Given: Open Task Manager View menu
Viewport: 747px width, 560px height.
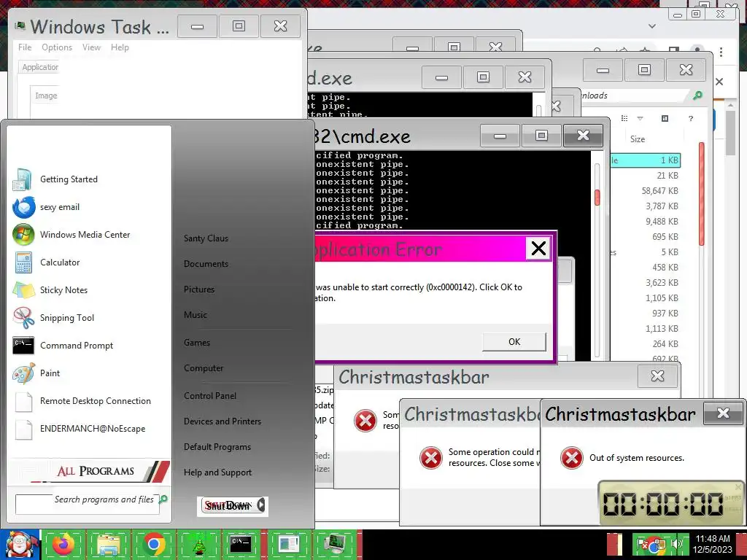Looking at the screenshot, I should [91, 47].
